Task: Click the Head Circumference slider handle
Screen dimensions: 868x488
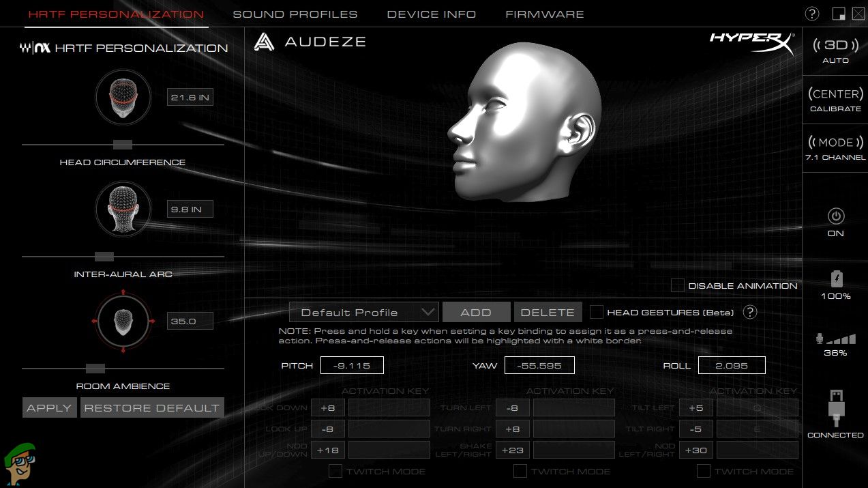Action: (123, 144)
